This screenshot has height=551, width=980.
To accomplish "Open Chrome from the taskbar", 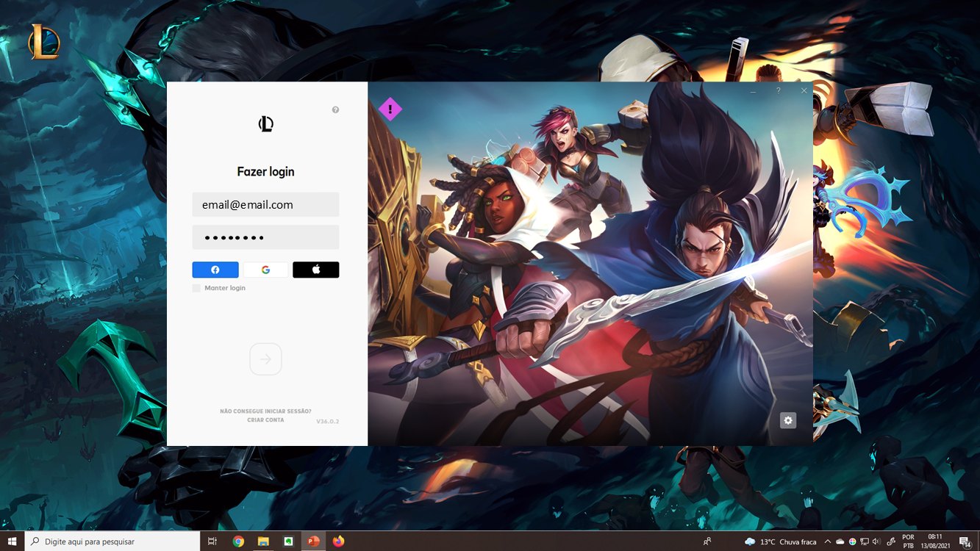I will click(x=238, y=541).
